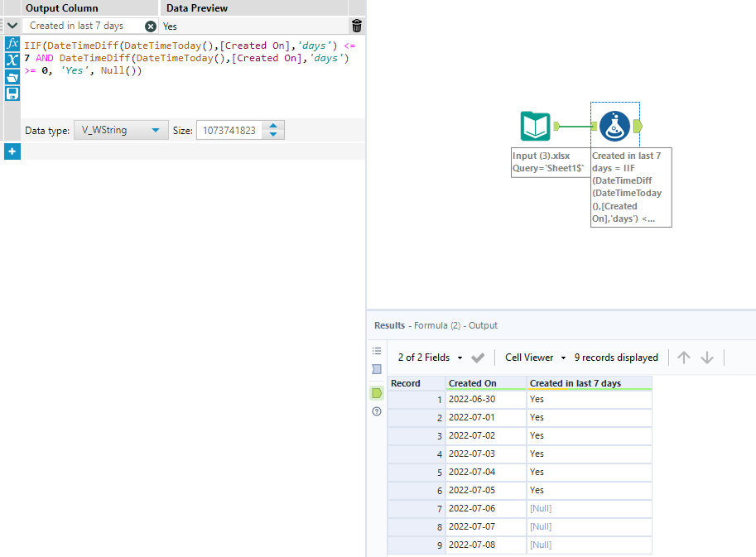Open the columns and constants (X) menu
756x557 pixels.
pyautogui.click(x=12, y=60)
